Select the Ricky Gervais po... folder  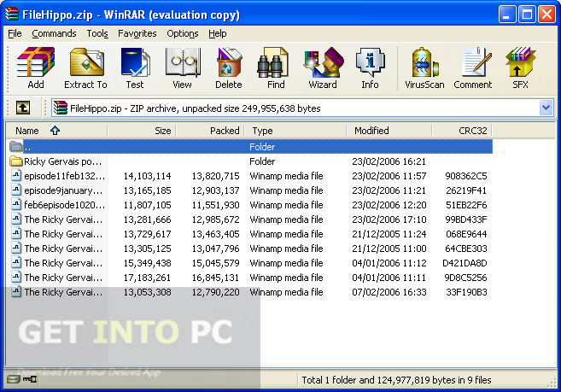coord(56,161)
